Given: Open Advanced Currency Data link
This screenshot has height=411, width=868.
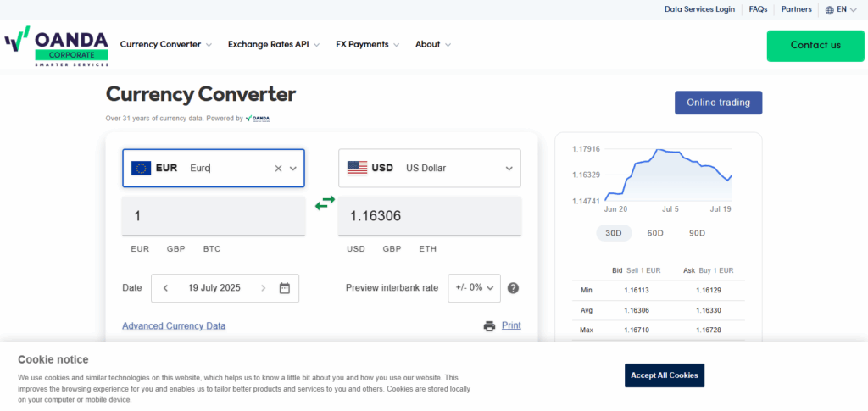Looking at the screenshot, I should 174,325.
